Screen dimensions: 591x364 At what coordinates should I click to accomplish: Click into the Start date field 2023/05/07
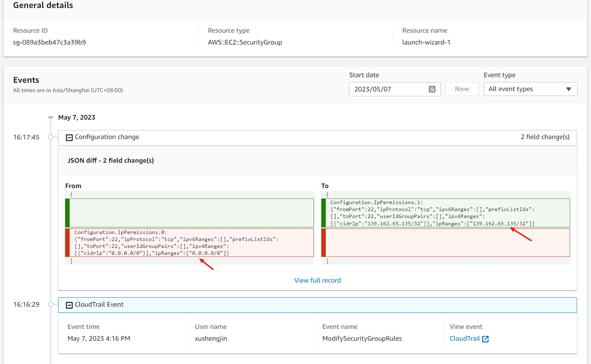point(386,89)
